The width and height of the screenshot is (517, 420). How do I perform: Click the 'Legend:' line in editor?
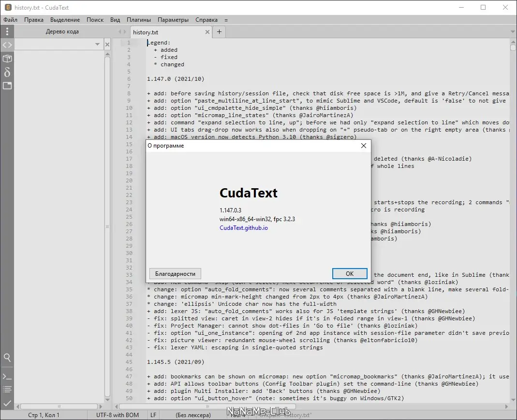coord(159,43)
